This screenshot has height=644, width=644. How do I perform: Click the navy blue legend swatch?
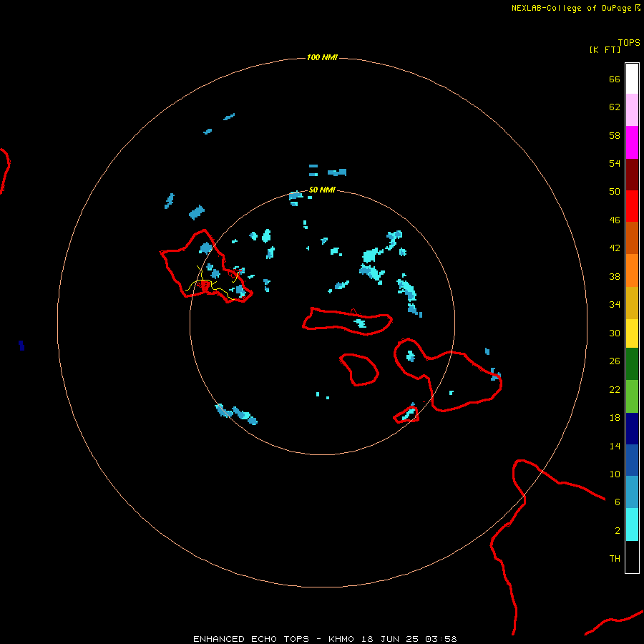pyautogui.click(x=632, y=429)
